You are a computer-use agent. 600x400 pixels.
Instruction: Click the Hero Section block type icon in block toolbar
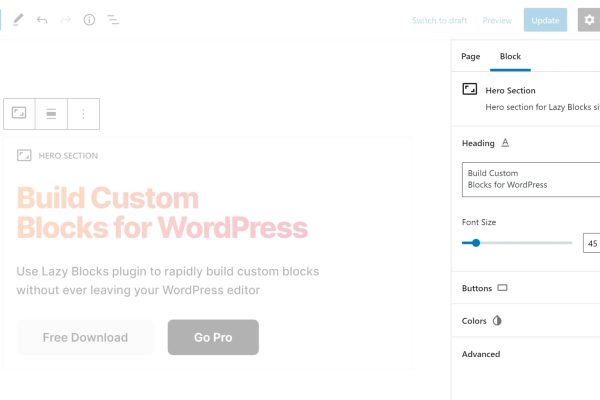click(19, 114)
